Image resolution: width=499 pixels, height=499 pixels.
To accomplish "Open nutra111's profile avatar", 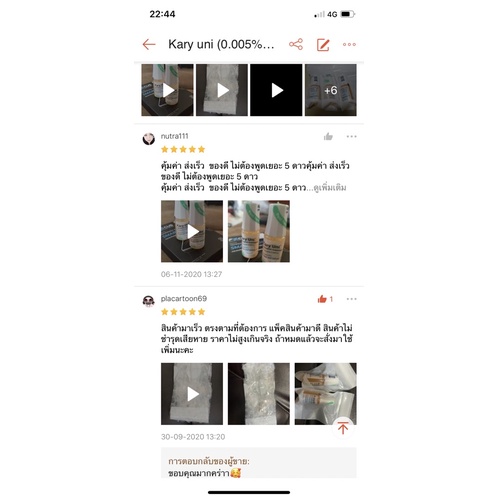I will (x=149, y=139).
